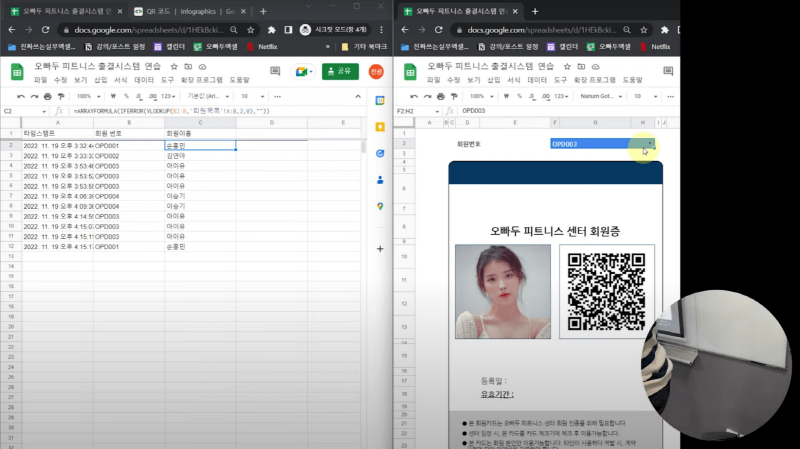The image size is (800, 449).
Task: Get add-ons plus icon in side panel
Action: point(380,249)
